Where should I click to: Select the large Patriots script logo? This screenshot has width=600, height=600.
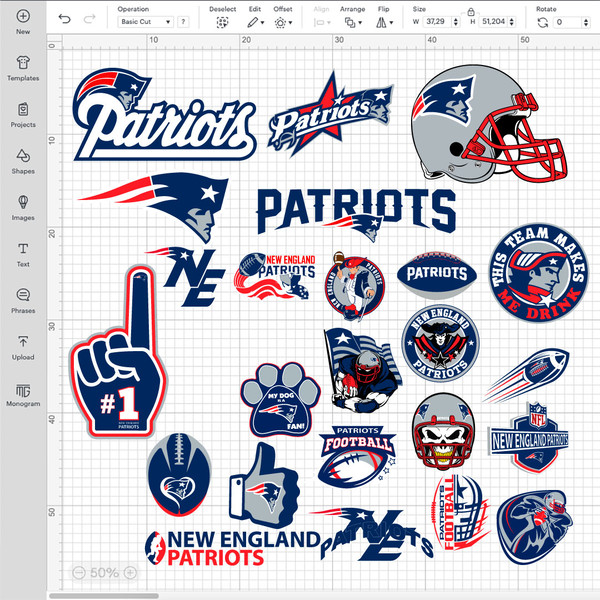point(165,114)
